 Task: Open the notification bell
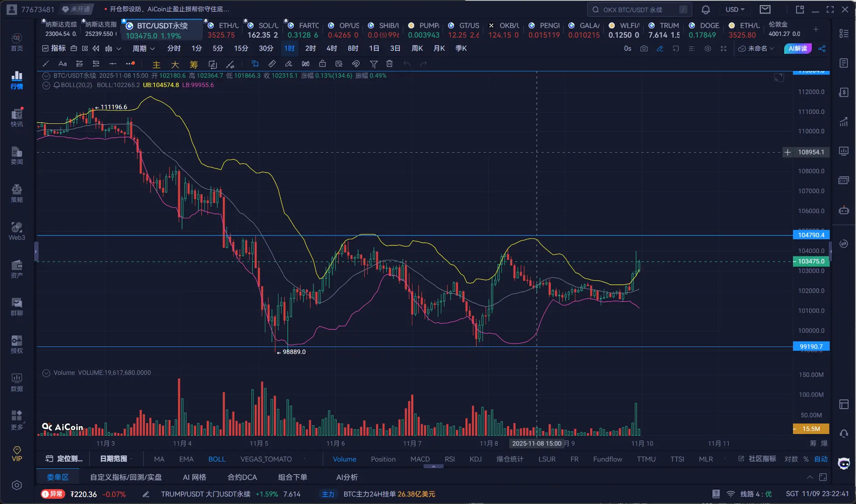(705, 10)
